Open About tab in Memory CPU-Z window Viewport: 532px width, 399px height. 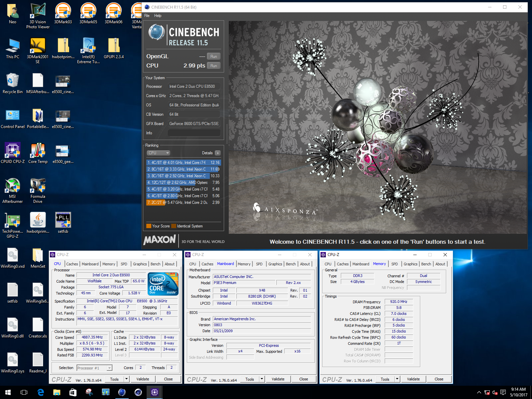440,264
